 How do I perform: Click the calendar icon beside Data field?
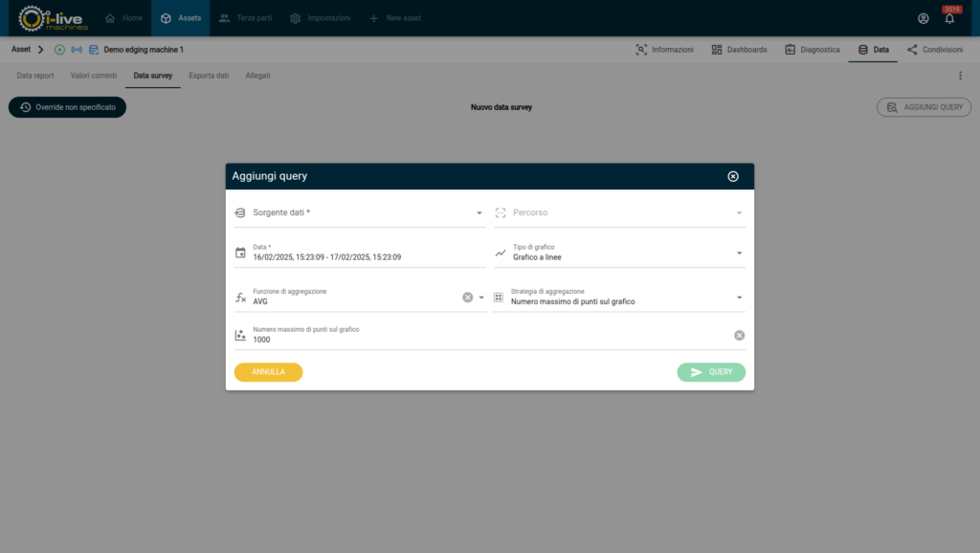point(240,254)
